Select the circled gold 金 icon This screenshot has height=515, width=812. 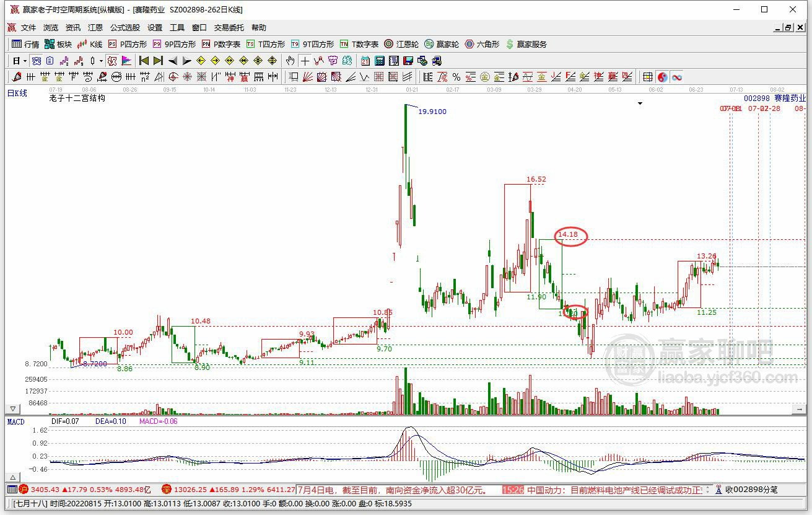485,77
